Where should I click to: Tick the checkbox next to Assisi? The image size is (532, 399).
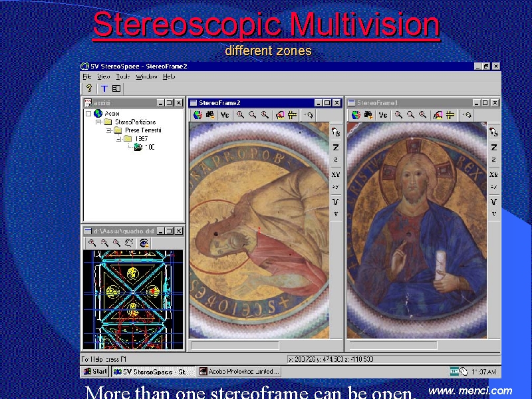click(x=88, y=113)
